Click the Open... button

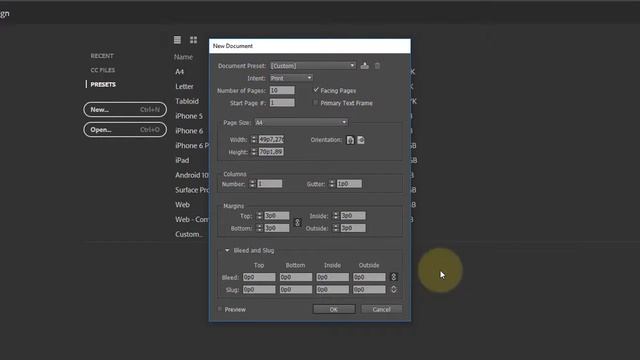click(125, 129)
